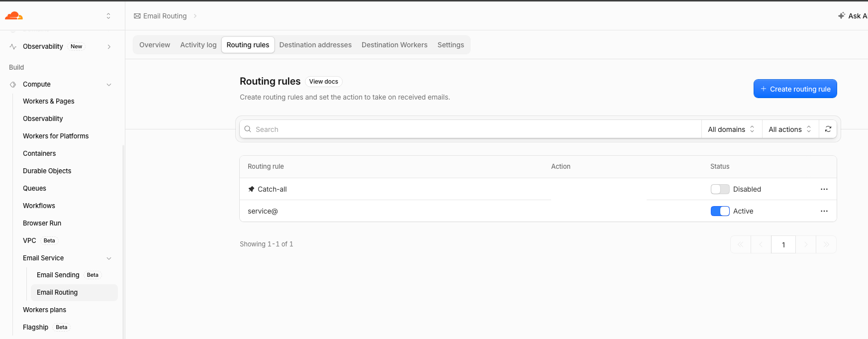The width and height of the screenshot is (868, 339).
Task: Disable the service@ rule toggle
Action: 720,211
